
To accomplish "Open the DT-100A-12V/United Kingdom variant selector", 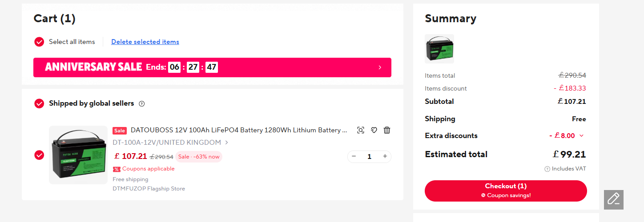I will coord(170,143).
